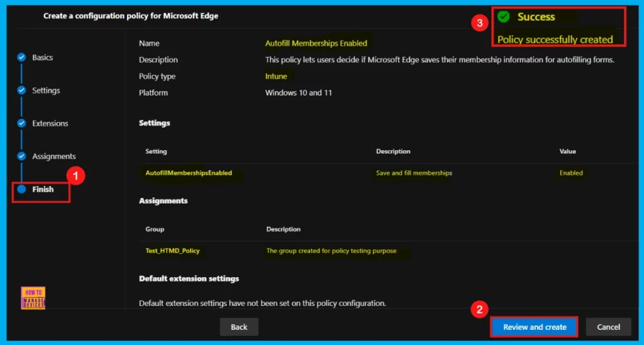Click the 'AutofillMembershipsEnabled' setting cell
This screenshot has height=345, width=644.
click(x=189, y=173)
